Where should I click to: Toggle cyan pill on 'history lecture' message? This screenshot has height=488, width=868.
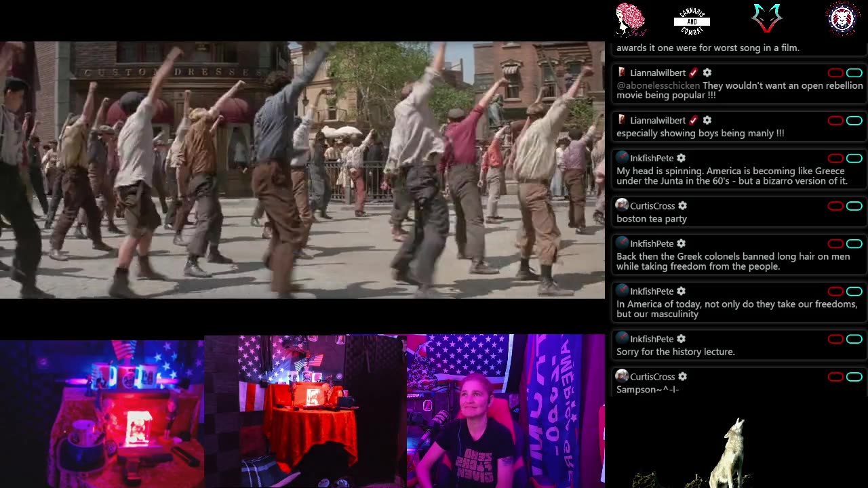point(854,339)
